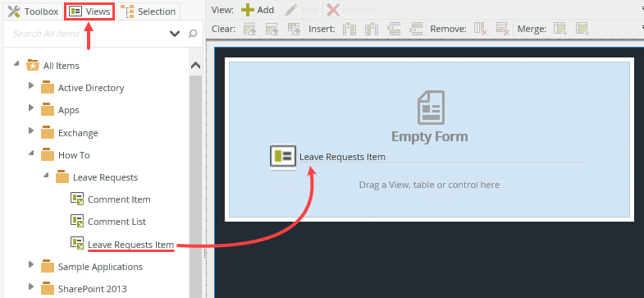Select the All Items root folder
644x298 pixels.
click(62, 66)
